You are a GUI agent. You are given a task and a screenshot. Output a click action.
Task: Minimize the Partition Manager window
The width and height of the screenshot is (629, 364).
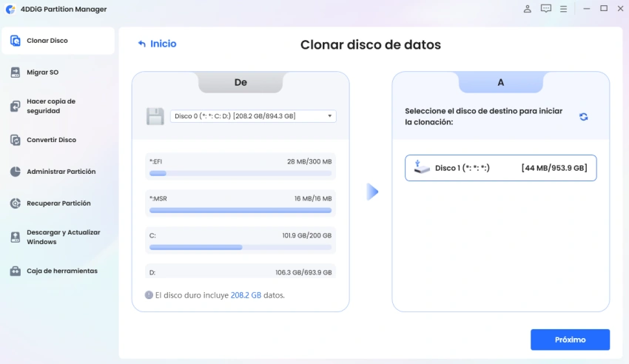pyautogui.click(x=587, y=8)
